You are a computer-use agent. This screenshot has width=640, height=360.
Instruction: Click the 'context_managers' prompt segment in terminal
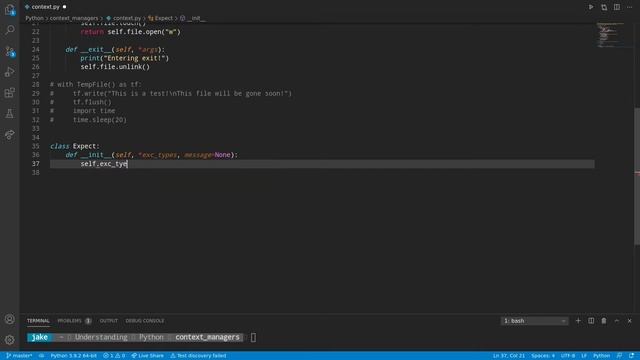207,337
